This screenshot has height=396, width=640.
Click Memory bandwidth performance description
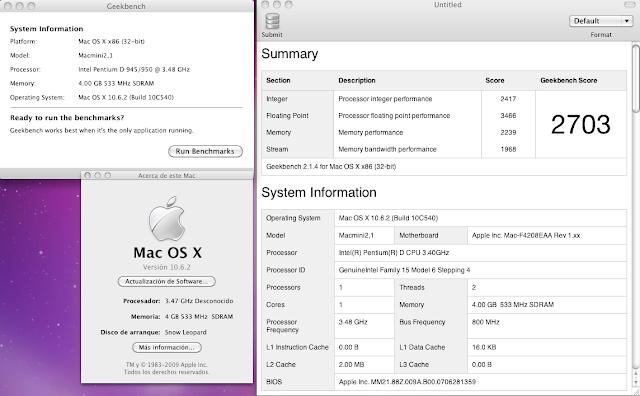pyautogui.click(x=387, y=149)
